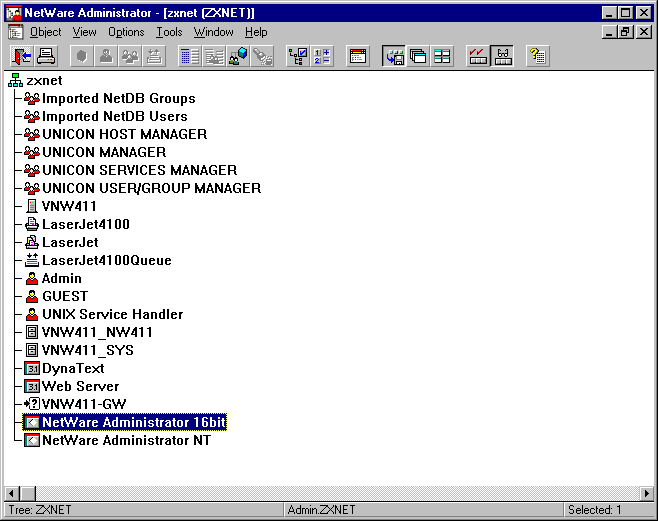Click the grayed Create User icon
This screenshot has width=658, height=521.
click(x=106, y=56)
